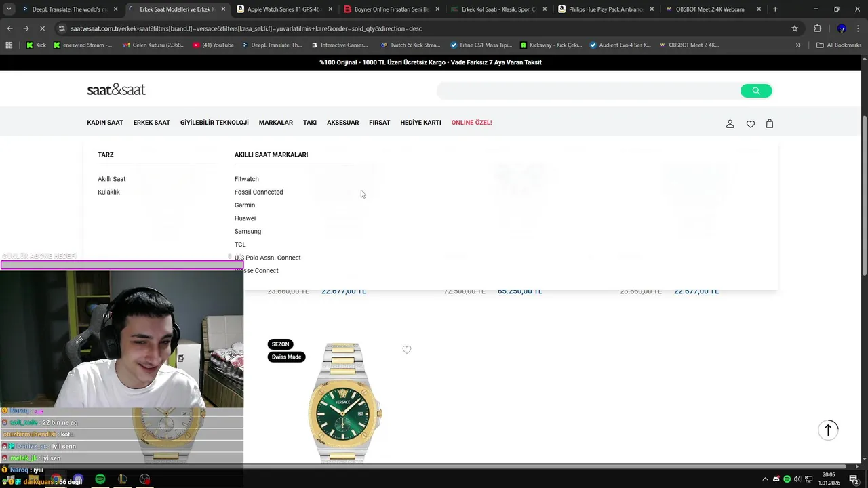Click in the site search field
868x488 pixels.
589,91
